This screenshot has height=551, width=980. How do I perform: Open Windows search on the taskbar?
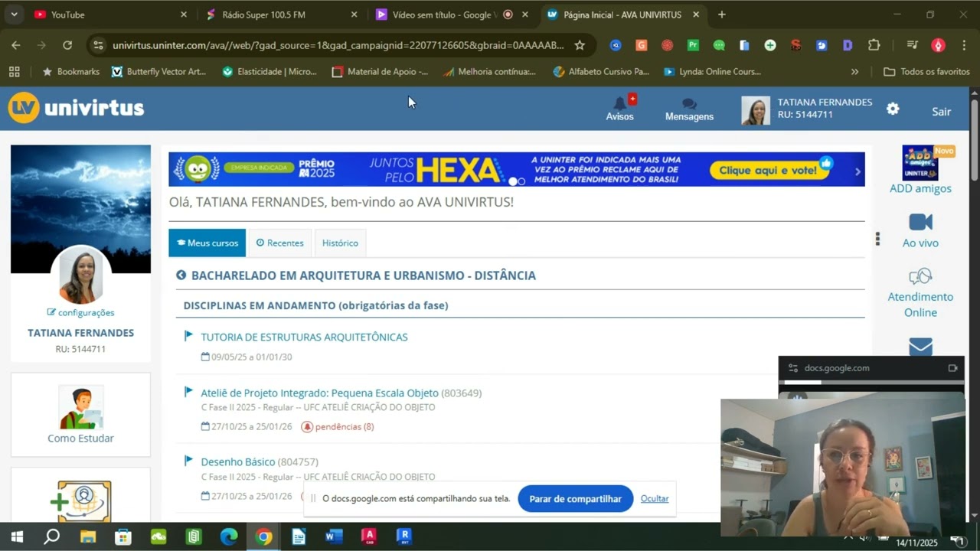[51, 536]
